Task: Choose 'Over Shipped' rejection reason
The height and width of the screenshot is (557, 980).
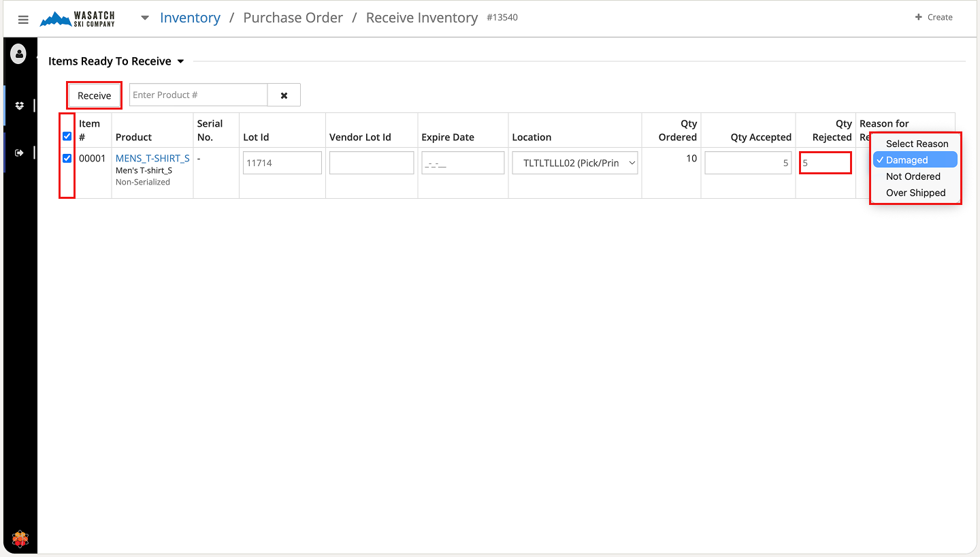Action: 915,193
